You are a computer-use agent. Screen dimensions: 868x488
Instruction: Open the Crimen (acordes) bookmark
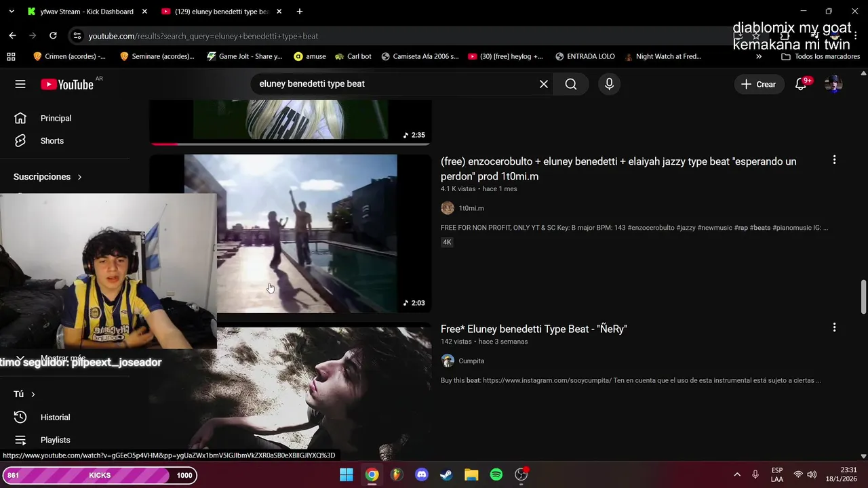click(x=69, y=56)
